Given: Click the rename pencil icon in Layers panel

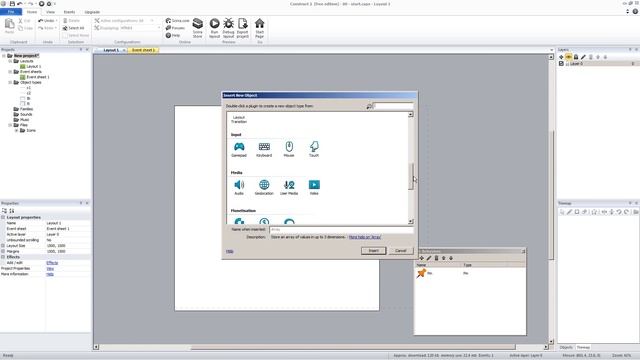Looking at the screenshot, I should point(583,57).
